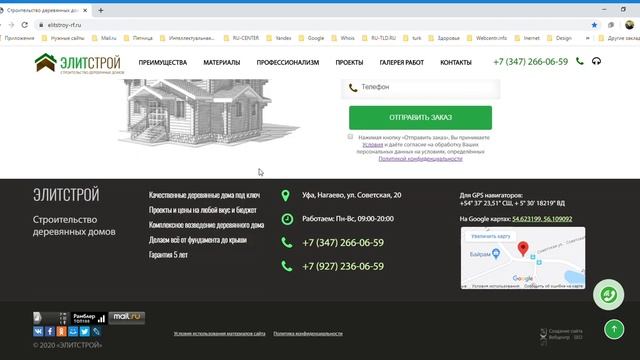Click the red marker on the Google map
This screenshot has height=360, width=640.
[523, 248]
